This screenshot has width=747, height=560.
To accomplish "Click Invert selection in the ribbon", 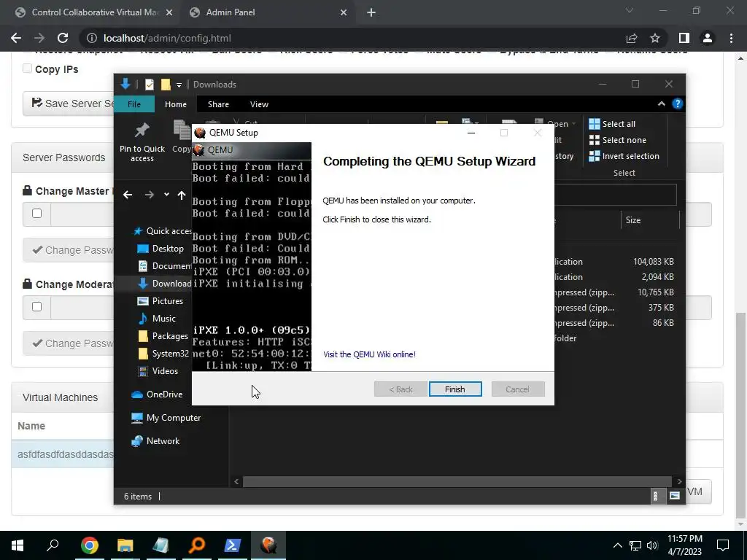I will click(x=624, y=156).
